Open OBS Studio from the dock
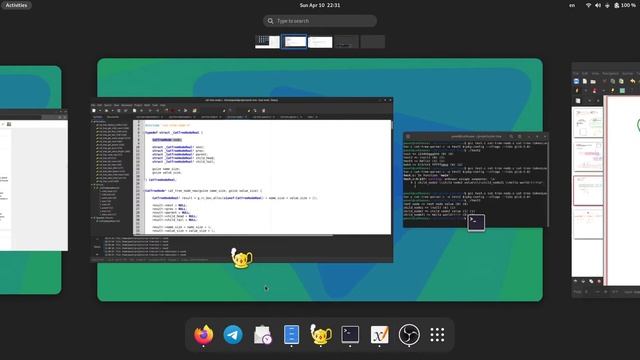 pos(409,335)
